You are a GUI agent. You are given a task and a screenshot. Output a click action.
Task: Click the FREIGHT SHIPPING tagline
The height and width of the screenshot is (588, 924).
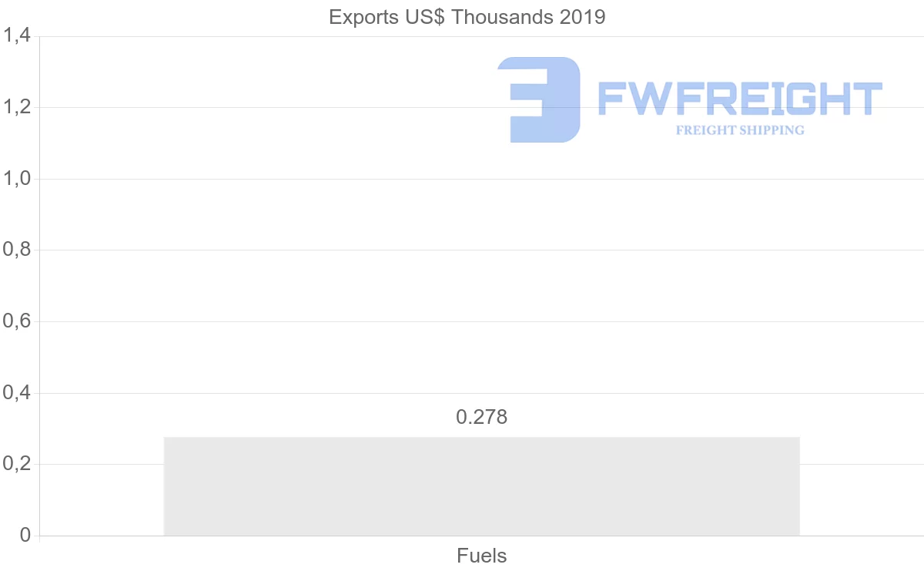coord(740,130)
